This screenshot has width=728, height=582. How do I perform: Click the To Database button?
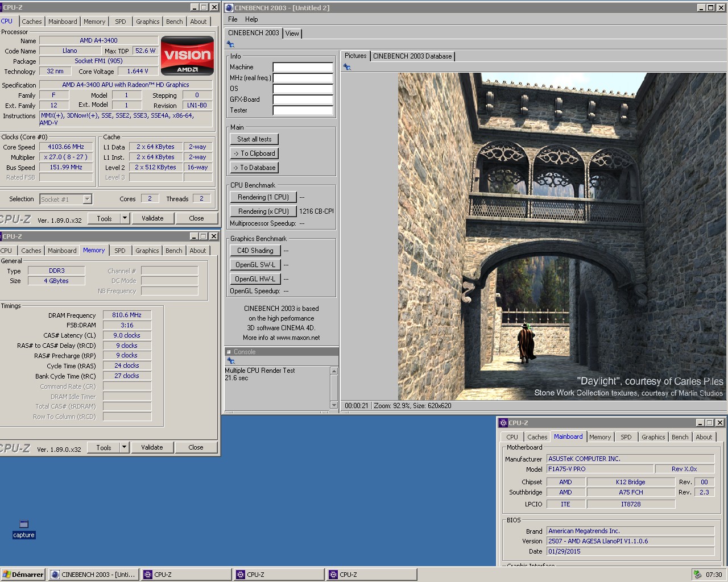click(x=254, y=168)
